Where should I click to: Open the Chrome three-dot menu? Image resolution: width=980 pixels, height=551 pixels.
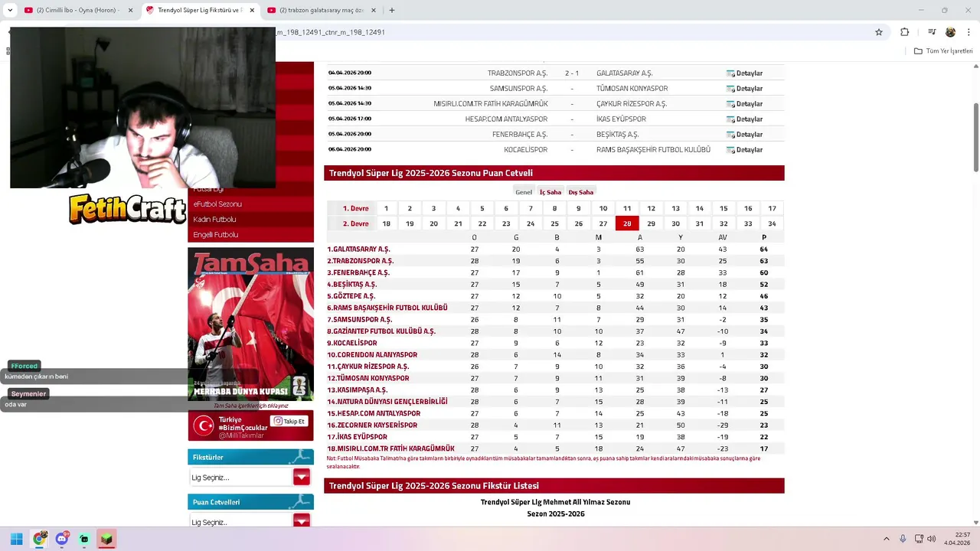tap(969, 32)
